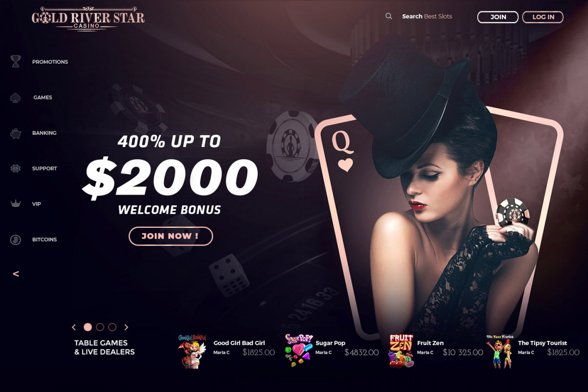Click the JOIN button
Image resolution: width=588 pixels, height=392 pixels.
[498, 17]
